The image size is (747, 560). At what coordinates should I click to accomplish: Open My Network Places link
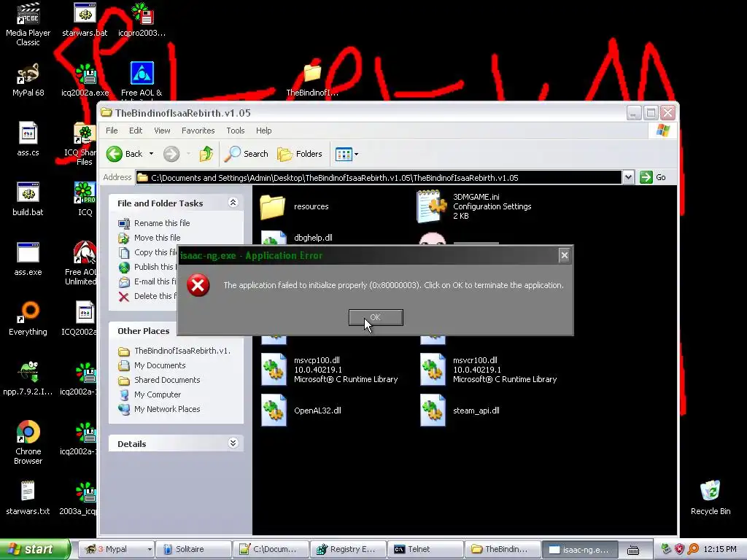[x=167, y=409]
